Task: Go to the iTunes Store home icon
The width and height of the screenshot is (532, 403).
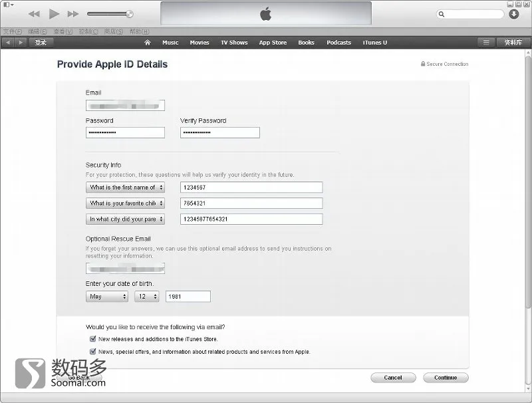Action: [147, 43]
